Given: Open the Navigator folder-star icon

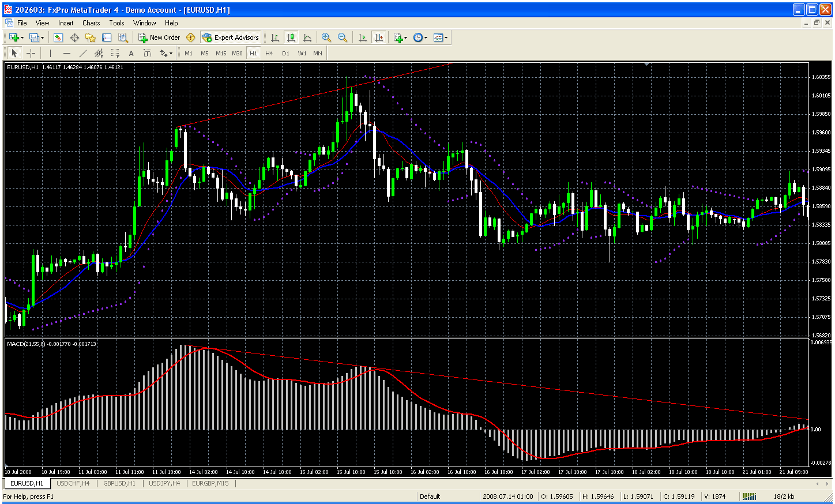Looking at the screenshot, I should (91, 37).
